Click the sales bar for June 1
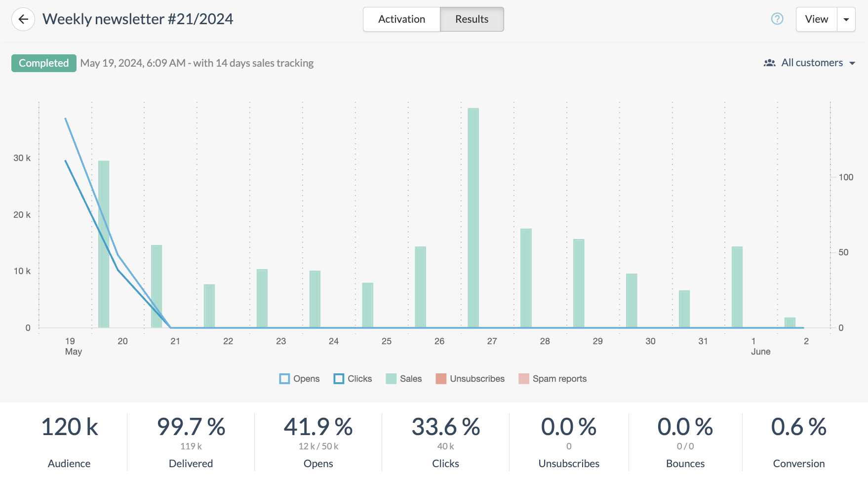 [737, 287]
